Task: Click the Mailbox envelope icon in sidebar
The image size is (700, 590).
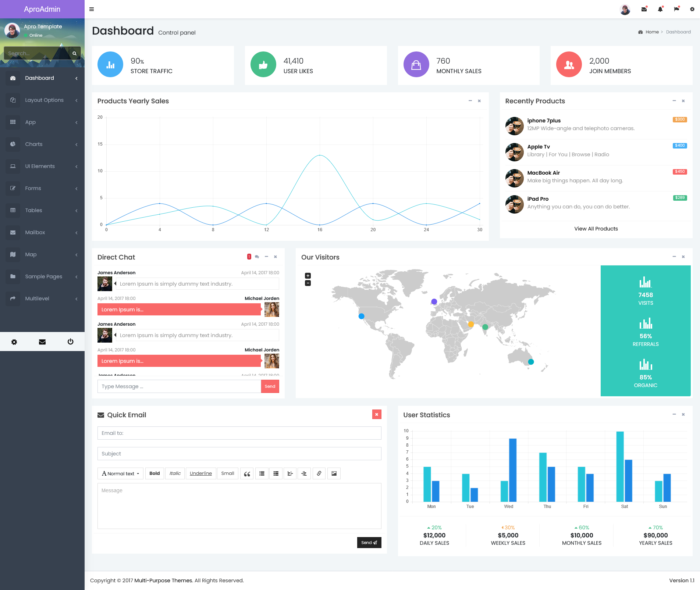Action: (13, 232)
